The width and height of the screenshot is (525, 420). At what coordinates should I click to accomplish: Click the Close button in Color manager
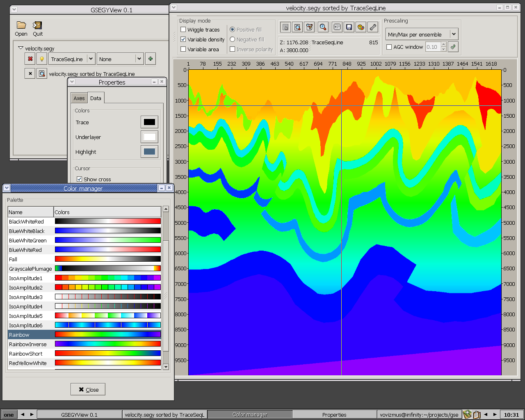tap(88, 389)
